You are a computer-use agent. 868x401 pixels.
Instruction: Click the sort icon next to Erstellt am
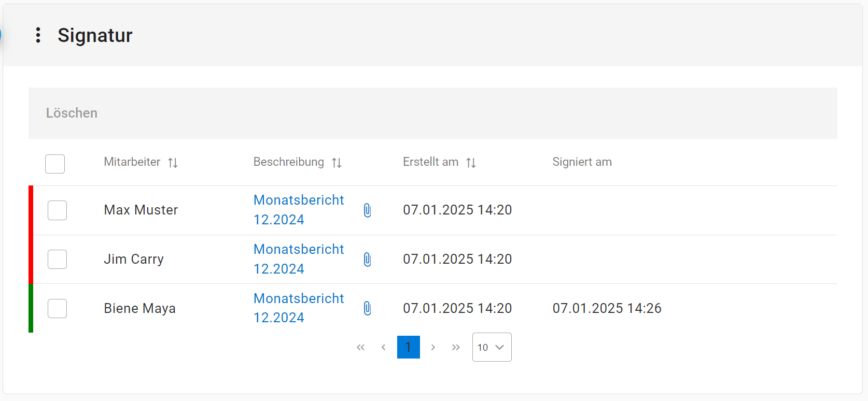471,163
